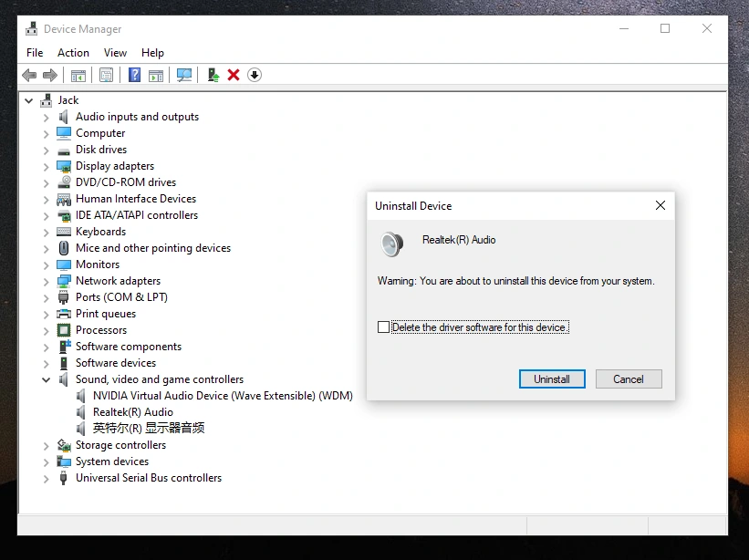Select Realtek(R) Audio in the tree
This screenshot has width=749, height=560.
pyautogui.click(x=133, y=412)
